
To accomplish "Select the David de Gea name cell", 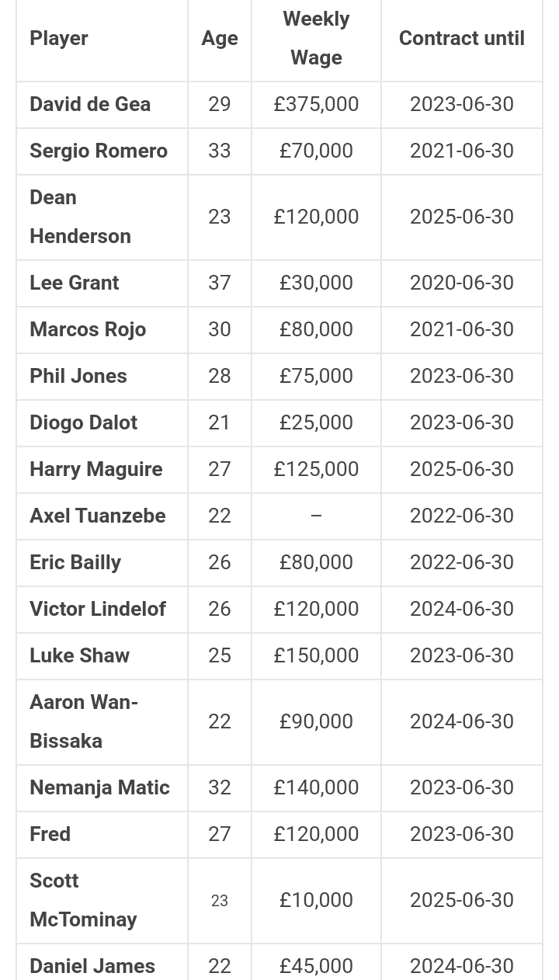I will [x=90, y=104].
